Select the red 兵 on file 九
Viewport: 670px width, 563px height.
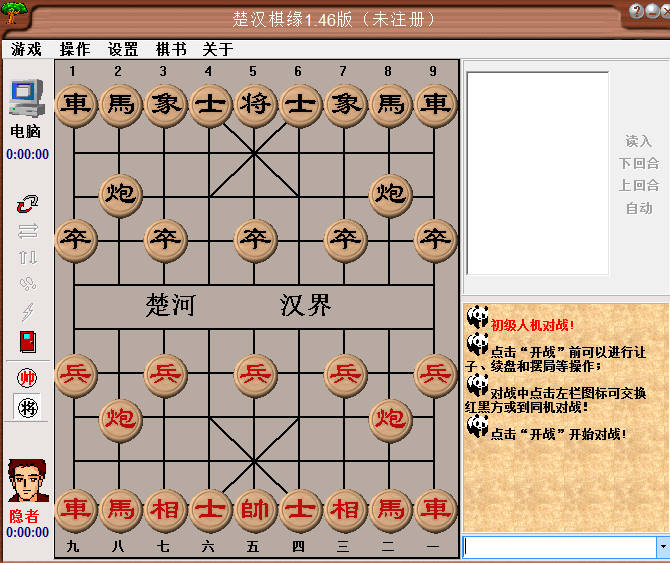[75, 375]
